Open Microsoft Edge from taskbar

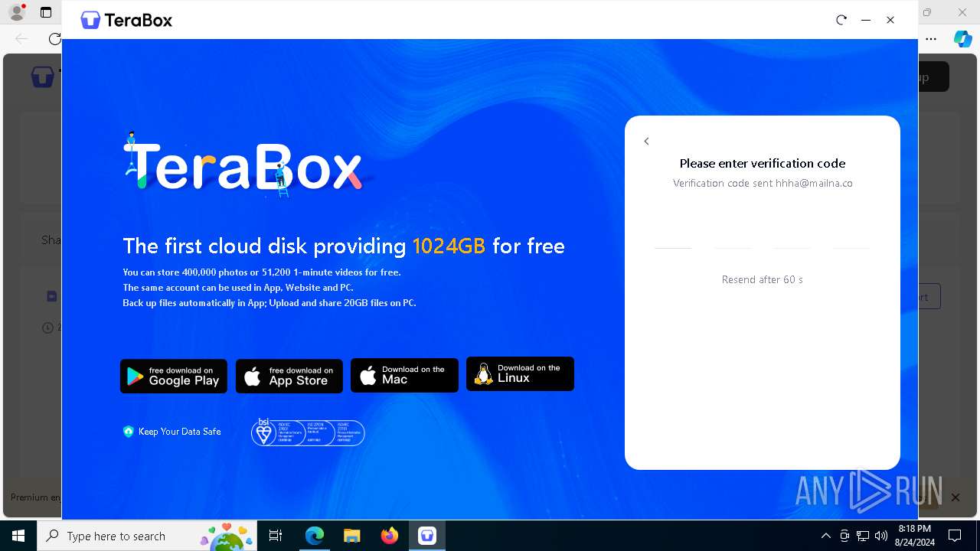pyautogui.click(x=315, y=536)
